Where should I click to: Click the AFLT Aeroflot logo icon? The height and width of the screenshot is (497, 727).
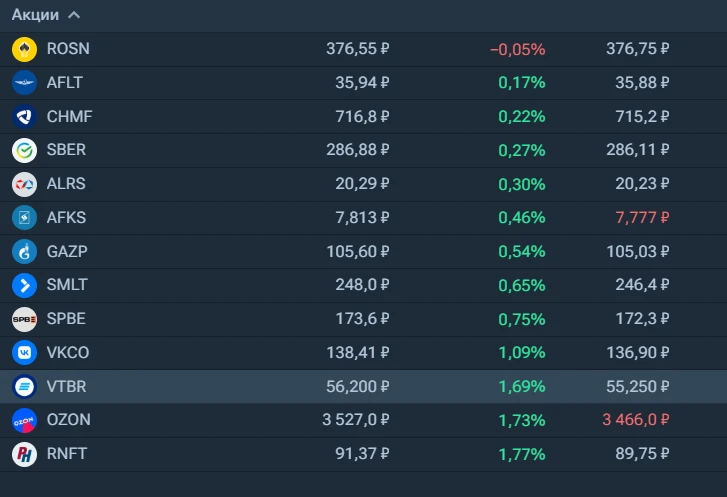tap(24, 83)
